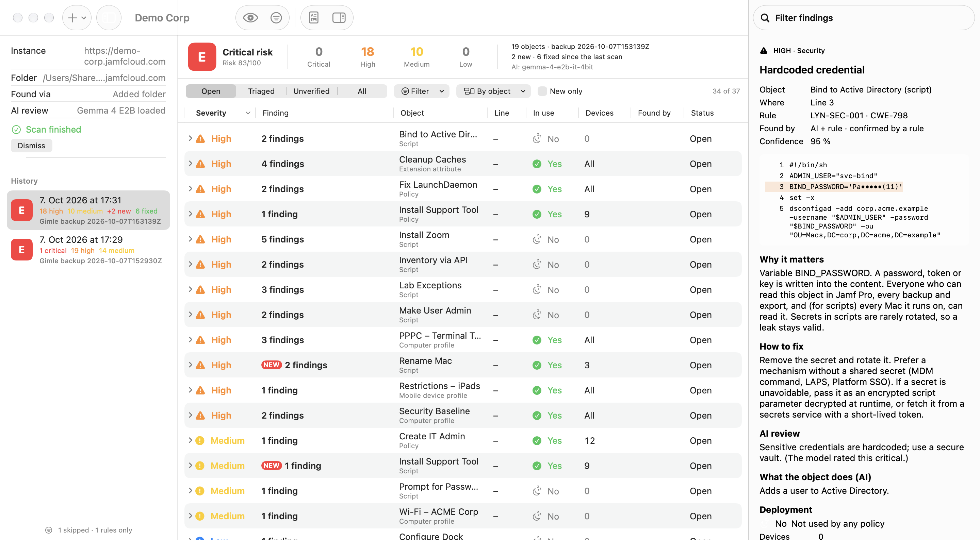980x540 pixels.
Task: Click the skipped icon in the sidebar footer
Action: tap(49, 530)
